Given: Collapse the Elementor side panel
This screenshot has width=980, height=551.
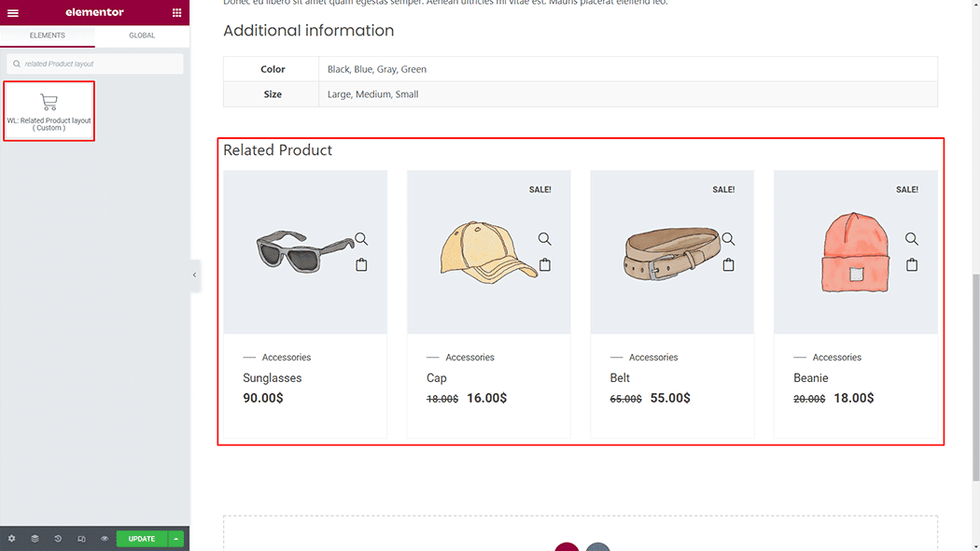Looking at the screenshot, I should (194, 275).
